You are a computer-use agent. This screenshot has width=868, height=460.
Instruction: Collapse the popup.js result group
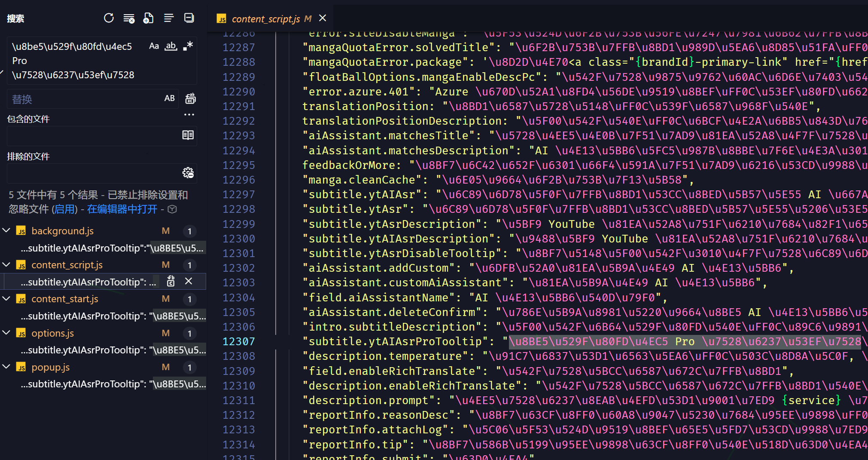[x=6, y=367]
